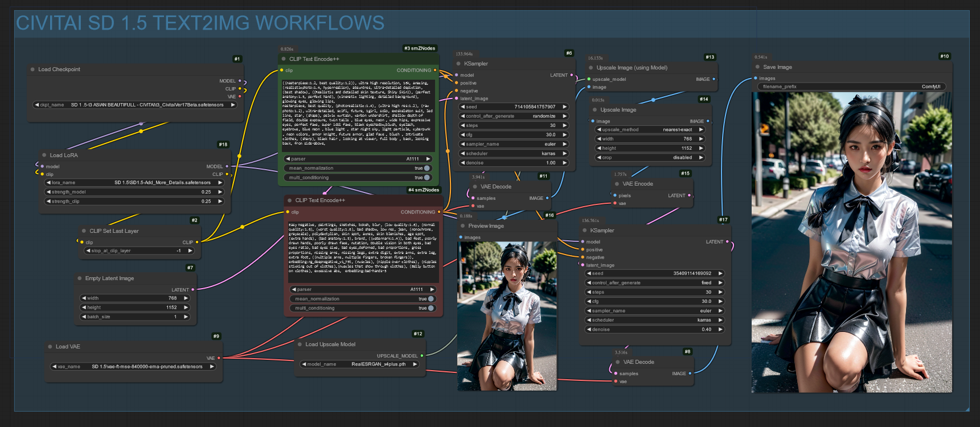Image resolution: width=980 pixels, height=427 pixels.
Task: Click the CLIP Set Last Layer collapse dot
Action: click(84, 231)
